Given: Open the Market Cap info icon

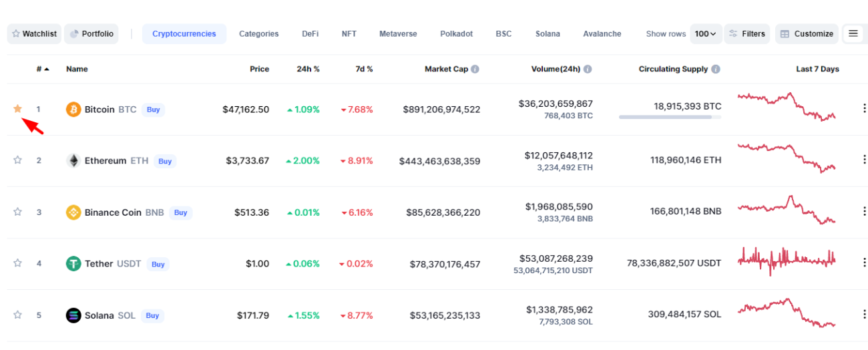Looking at the screenshot, I should pos(475,69).
